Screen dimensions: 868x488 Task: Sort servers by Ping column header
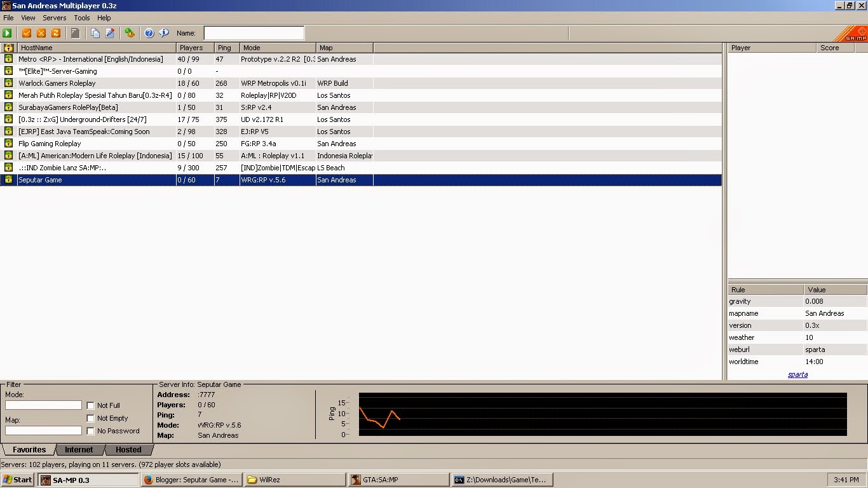click(227, 48)
